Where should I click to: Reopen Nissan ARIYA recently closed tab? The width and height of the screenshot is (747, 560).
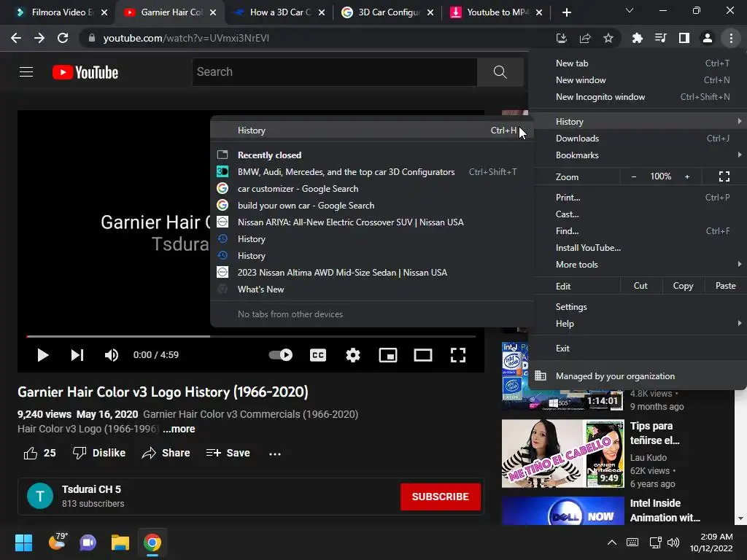(x=371, y=222)
